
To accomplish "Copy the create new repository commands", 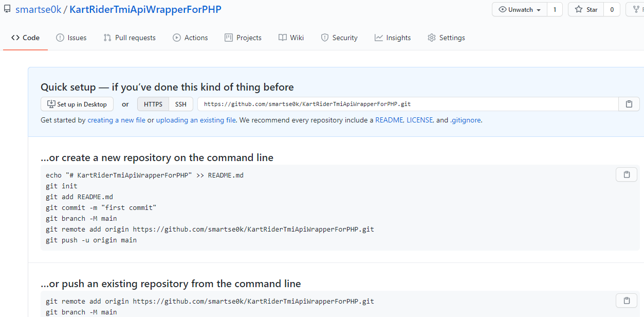I will tap(627, 174).
